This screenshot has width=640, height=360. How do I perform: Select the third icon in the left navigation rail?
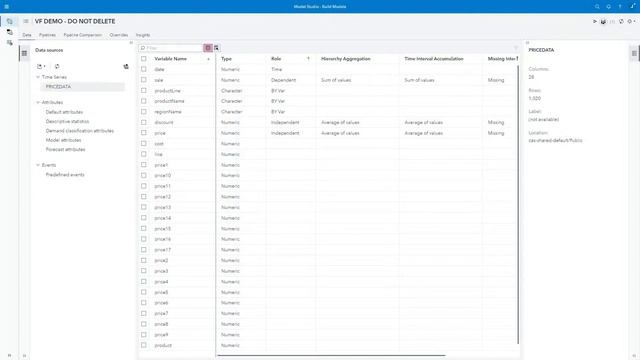point(9,42)
